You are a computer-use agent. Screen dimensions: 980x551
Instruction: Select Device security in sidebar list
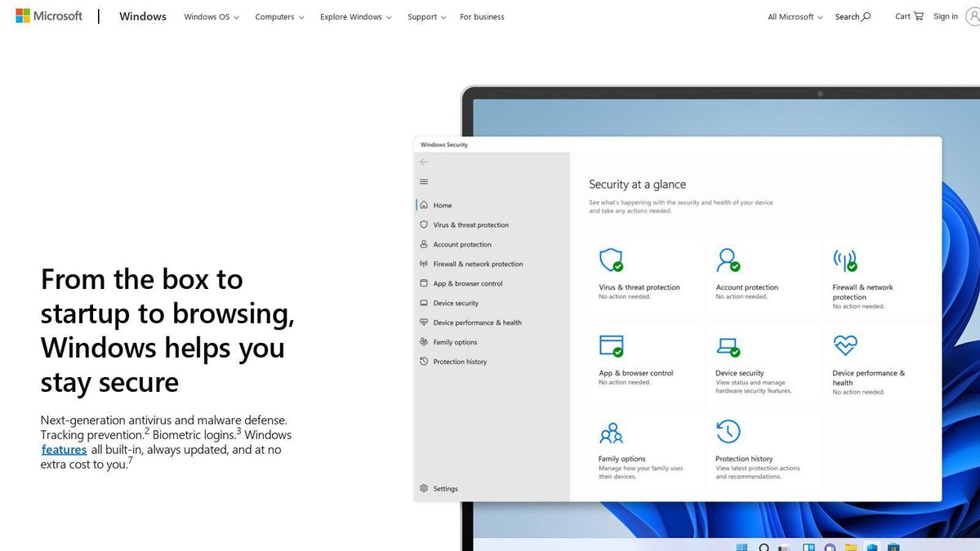click(449, 304)
